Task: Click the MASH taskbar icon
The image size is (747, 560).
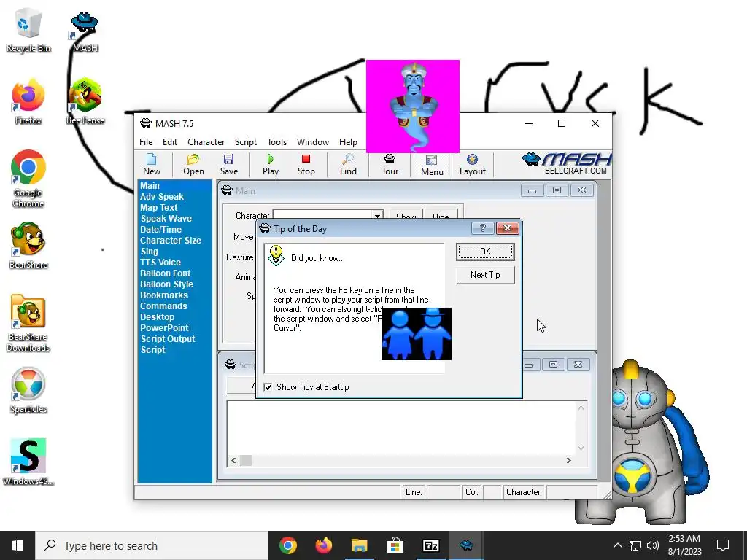Action: point(466,545)
